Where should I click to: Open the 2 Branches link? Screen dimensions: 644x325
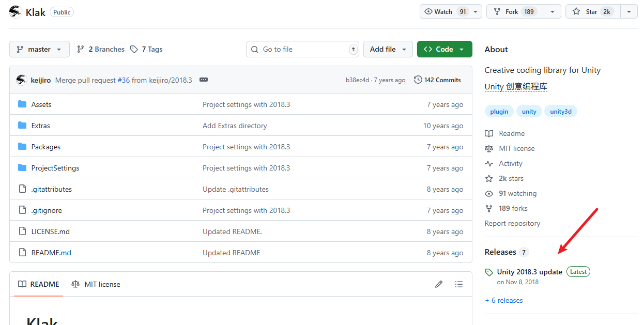coord(101,49)
